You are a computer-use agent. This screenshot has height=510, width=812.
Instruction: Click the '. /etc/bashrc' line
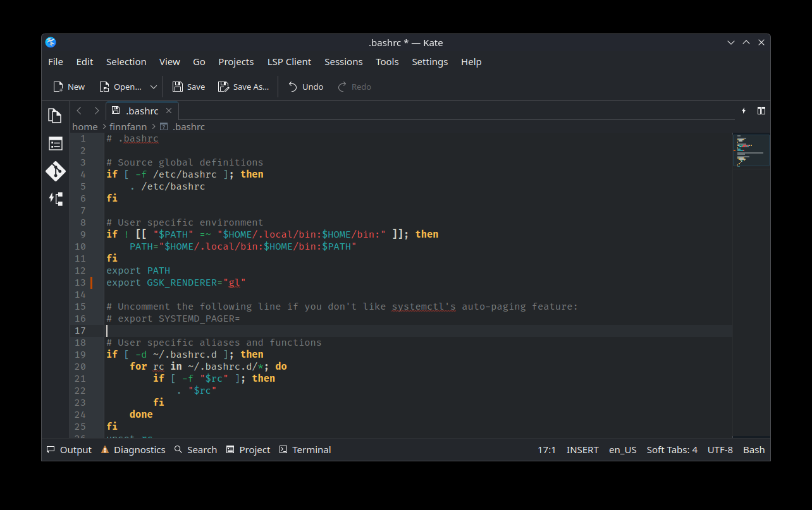coord(167,186)
